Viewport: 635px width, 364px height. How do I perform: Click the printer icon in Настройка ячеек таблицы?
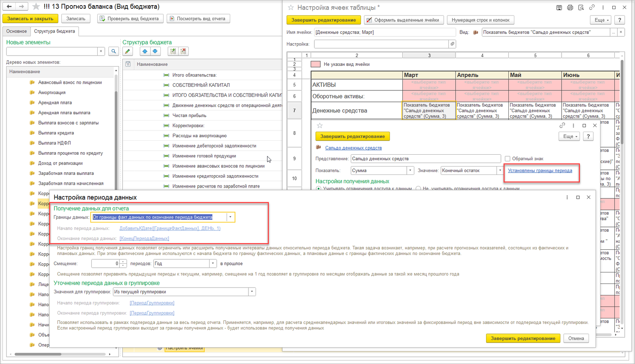coord(570,8)
